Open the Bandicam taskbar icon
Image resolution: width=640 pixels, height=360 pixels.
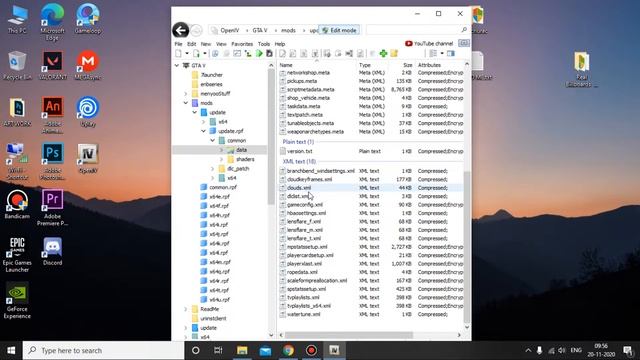[x=311, y=350]
